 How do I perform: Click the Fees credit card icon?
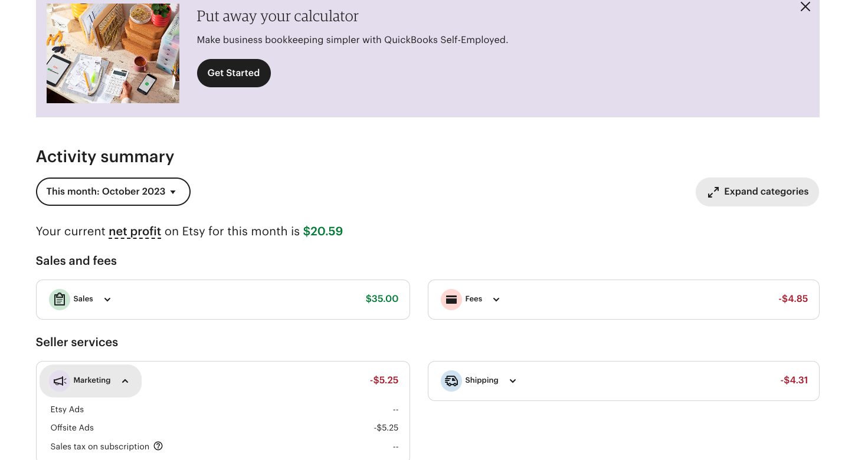click(x=451, y=300)
